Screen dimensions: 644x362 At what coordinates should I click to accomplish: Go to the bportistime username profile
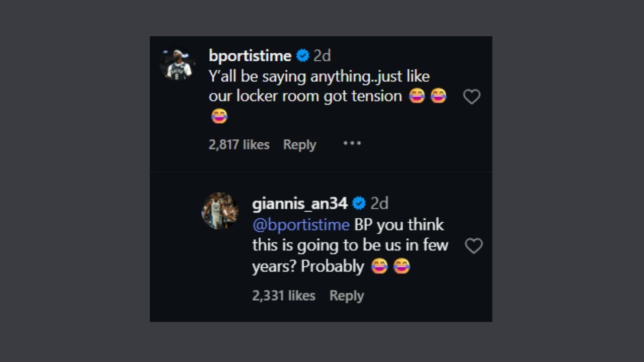(250, 56)
